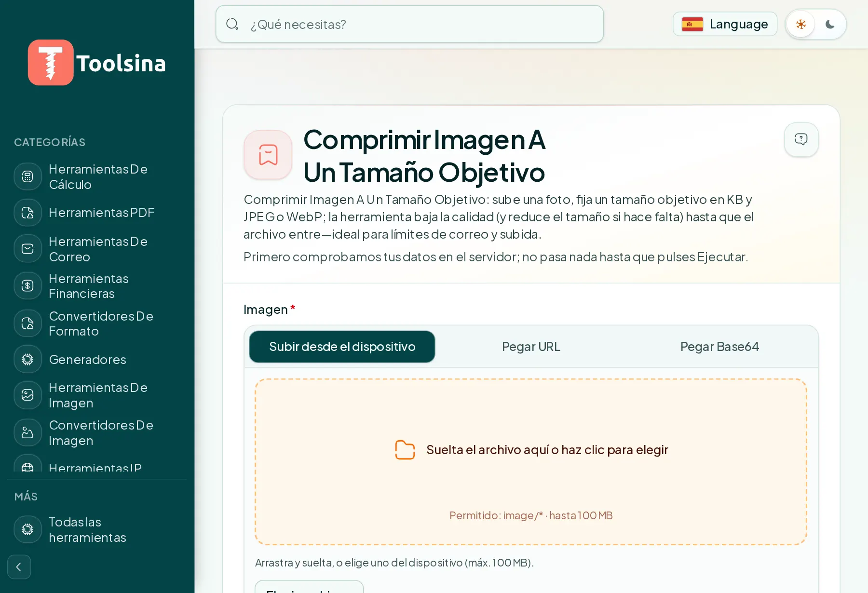Click the Generadores chip icon
Screen dimensions: 868x593
[x=28, y=359]
